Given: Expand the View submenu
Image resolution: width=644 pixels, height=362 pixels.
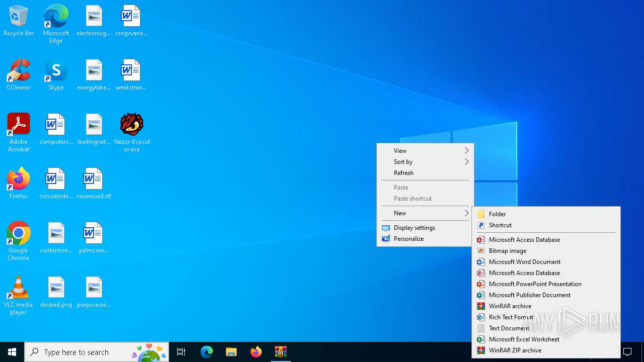Looking at the screenshot, I should [425, 150].
